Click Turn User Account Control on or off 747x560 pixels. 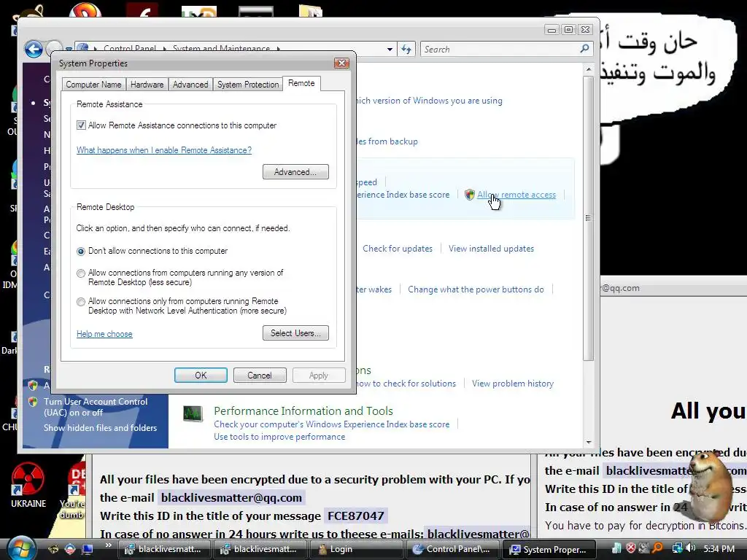[96, 407]
